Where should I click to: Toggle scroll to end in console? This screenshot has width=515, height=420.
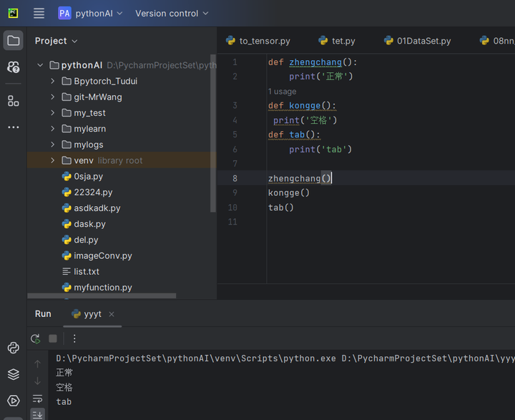coord(37,414)
